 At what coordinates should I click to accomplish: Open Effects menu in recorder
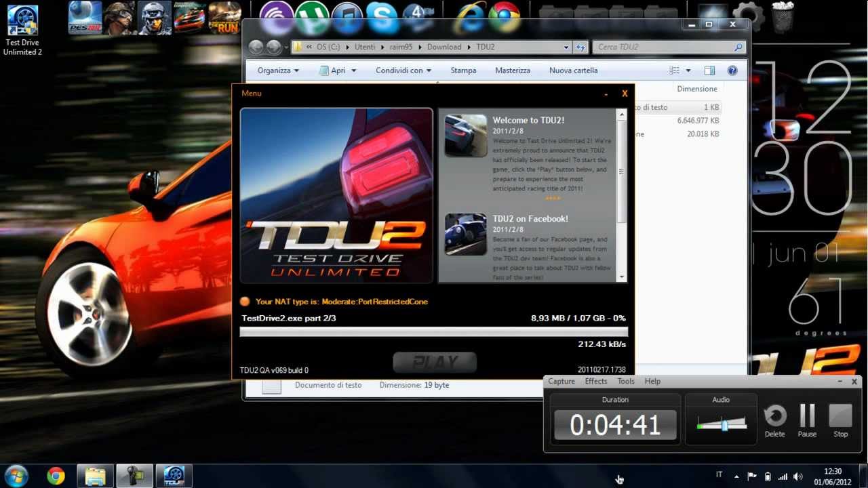pyautogui.click(x=596, y=382)
